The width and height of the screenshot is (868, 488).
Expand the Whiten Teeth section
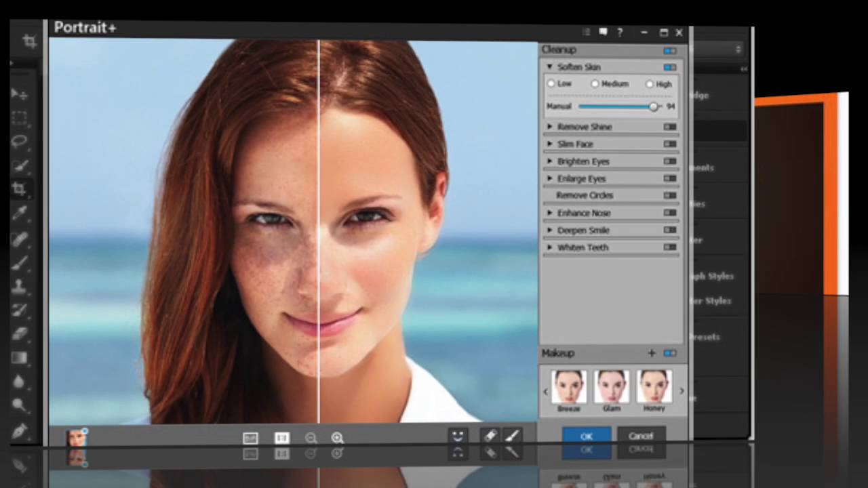(550, 247)
